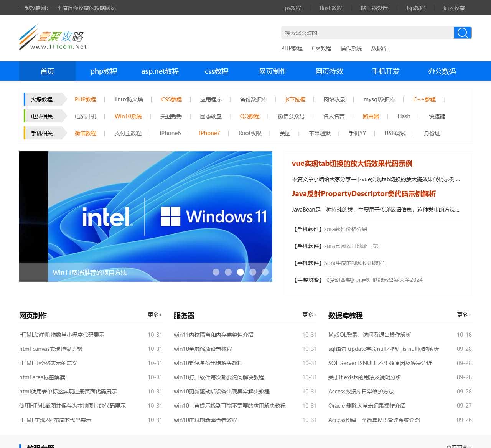Select 办公数码 navigation tab
Viewport: 491px width, 448px height.
[x=442, y=71]
